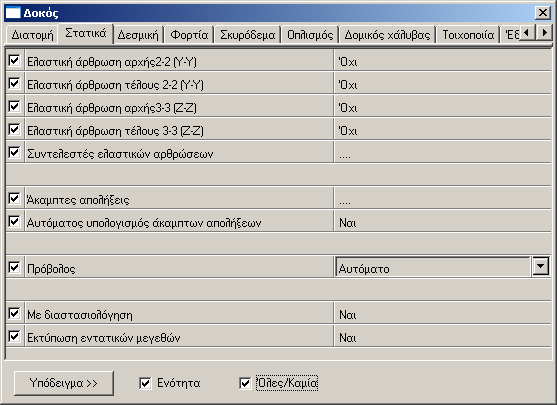The image size is (557, 405).
Task: Uncheck the Με διαστασιολόγηση checkbox
Action: [14, 313]
